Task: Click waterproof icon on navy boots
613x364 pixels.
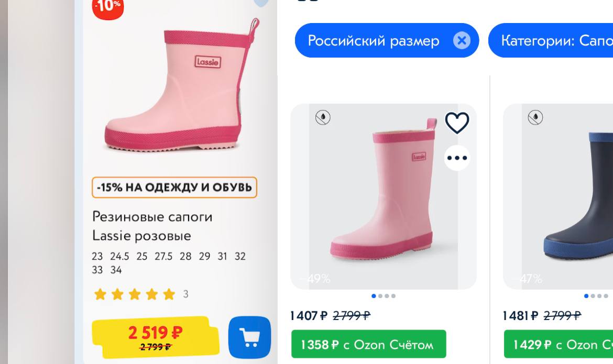Action: [535, 118]
